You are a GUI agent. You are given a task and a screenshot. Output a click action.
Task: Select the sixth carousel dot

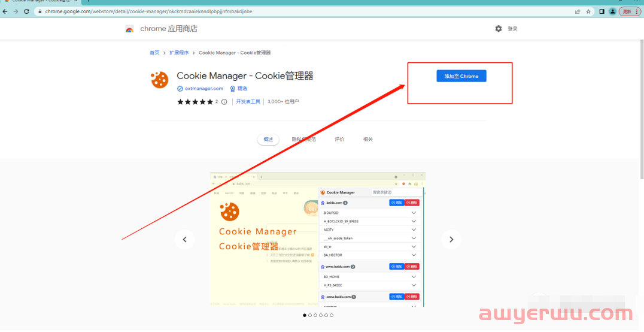coord(332,315)
